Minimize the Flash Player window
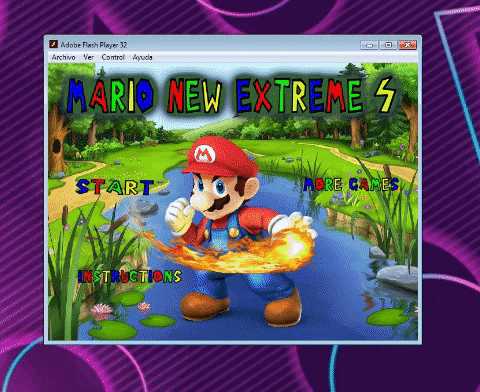 (369, 45)
